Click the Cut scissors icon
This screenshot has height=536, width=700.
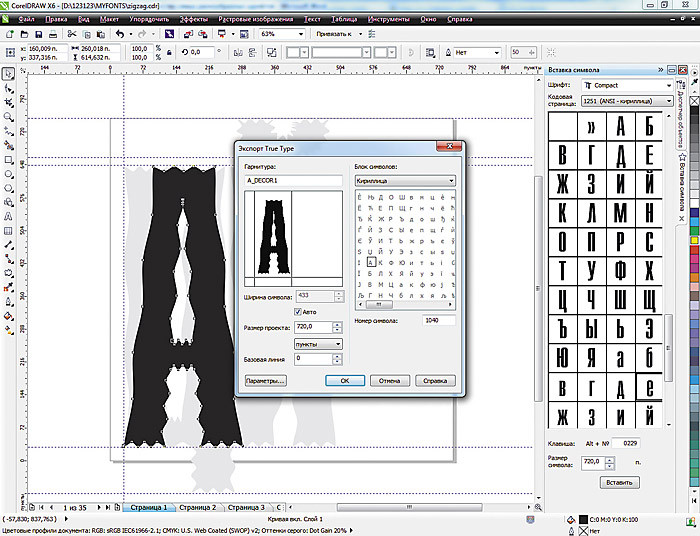[x=72, y=34]
